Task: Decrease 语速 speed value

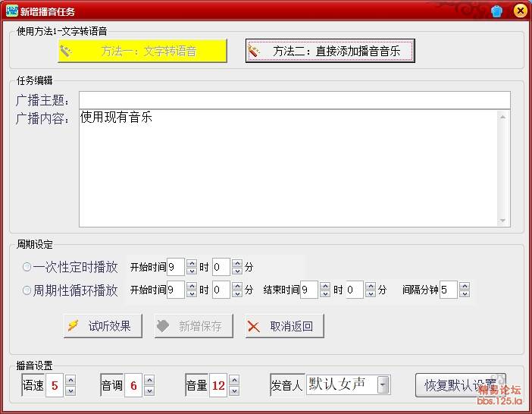Action: tap(70, 390)
